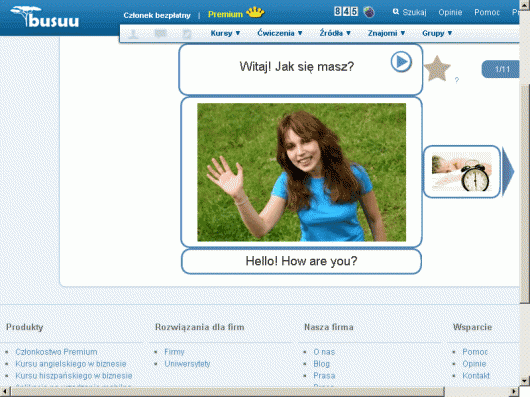Click the small question mark help

coord(457,80)
